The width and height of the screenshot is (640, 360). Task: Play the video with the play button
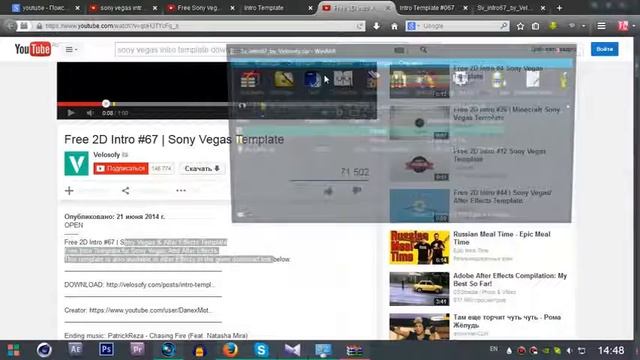pos(71,113)
